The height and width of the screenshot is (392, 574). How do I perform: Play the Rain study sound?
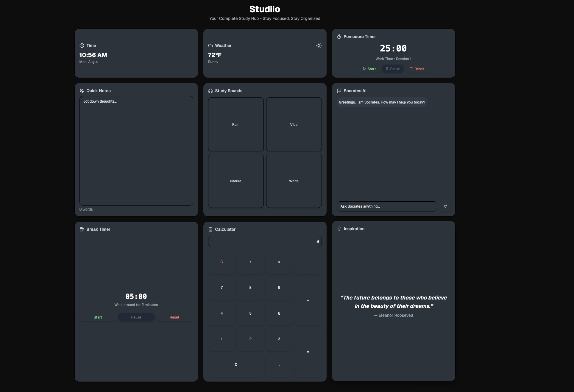(236, 124)
